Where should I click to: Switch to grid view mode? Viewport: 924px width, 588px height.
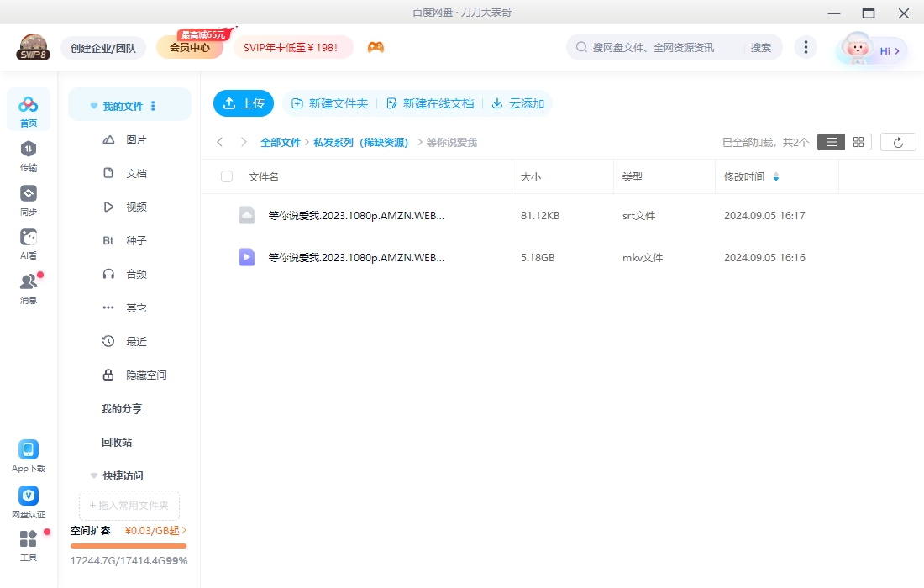coord(858,141)
